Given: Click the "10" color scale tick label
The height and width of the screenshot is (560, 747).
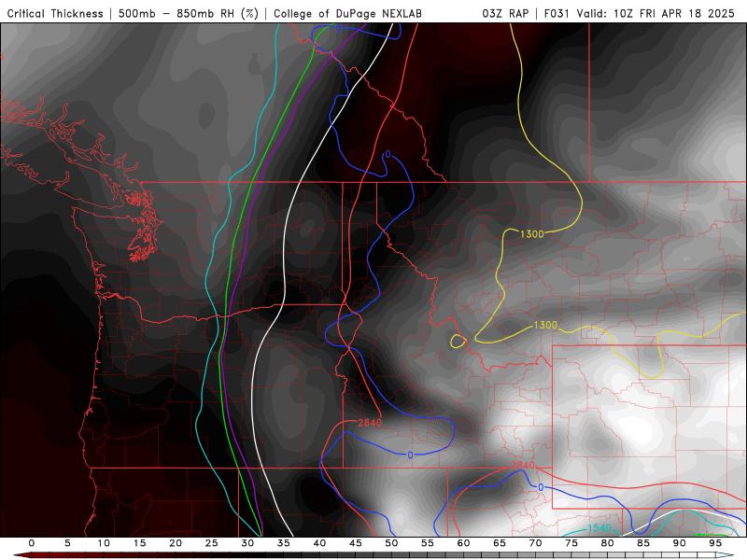Looking at the screenshot, I should (x=104, y=543).
